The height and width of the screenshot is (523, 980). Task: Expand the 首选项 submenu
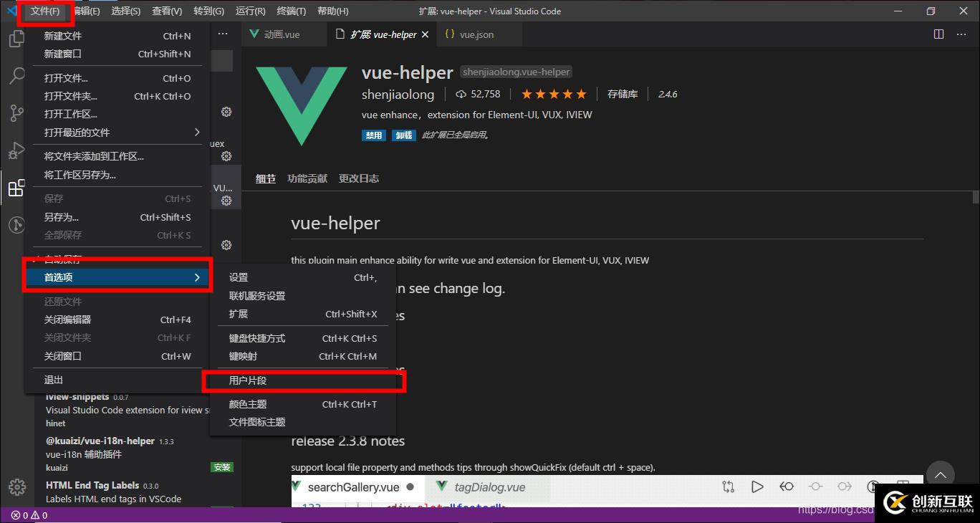pyautogui.click(x=118, y=277)
